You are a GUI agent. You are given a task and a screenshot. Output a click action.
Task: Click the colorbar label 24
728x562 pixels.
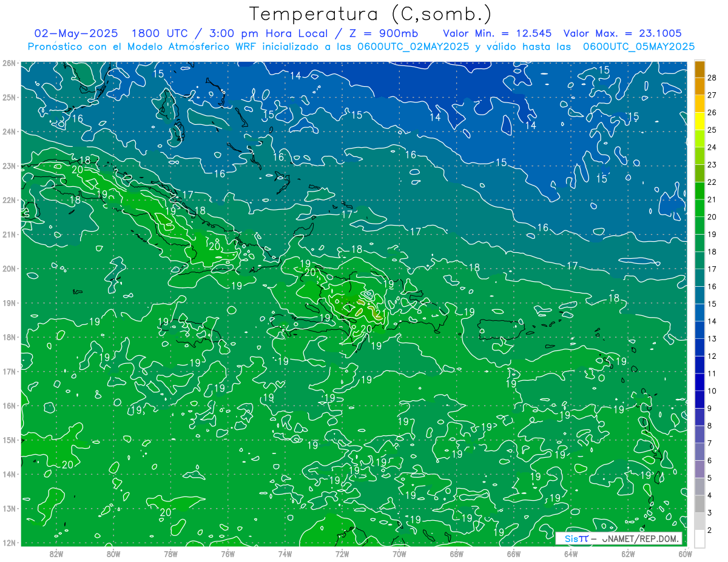(712, 147)
